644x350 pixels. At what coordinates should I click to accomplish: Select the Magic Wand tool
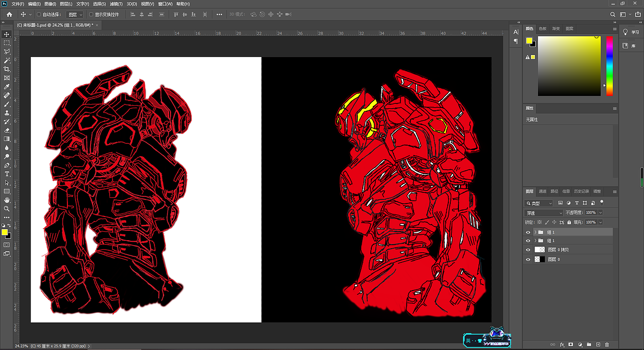point(7,60)
